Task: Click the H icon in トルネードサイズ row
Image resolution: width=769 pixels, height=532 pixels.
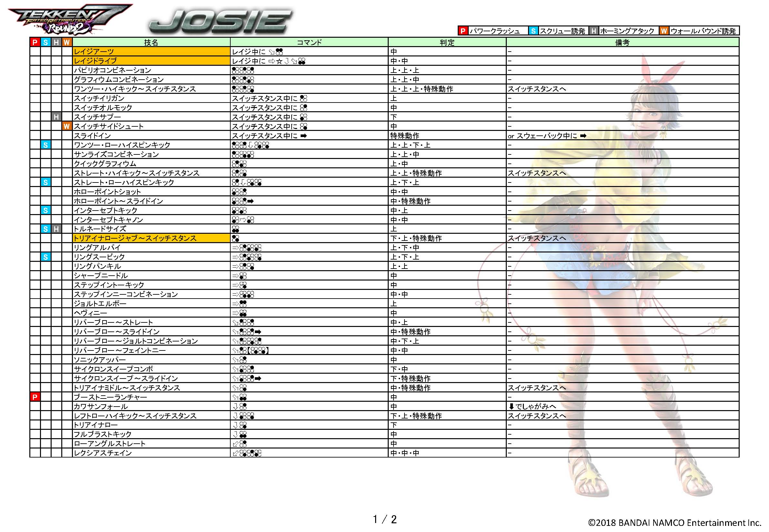Action: point(56,229)
